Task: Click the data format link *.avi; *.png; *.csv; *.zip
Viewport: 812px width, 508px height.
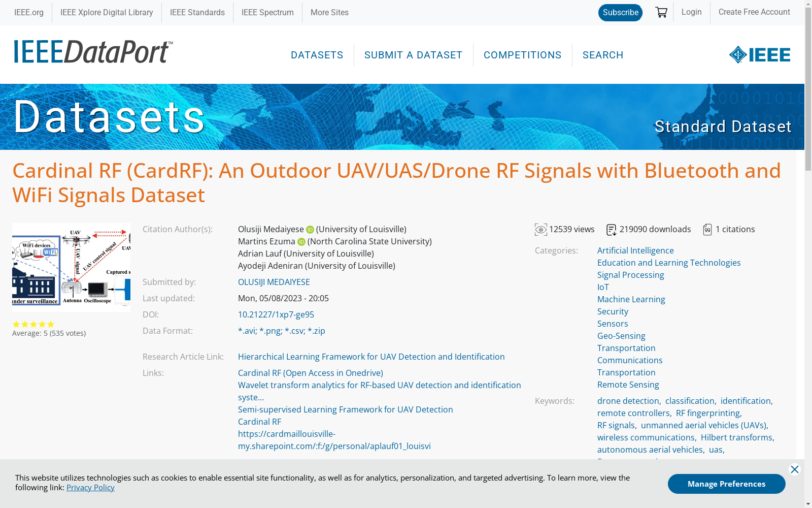Action: (282, 331)
